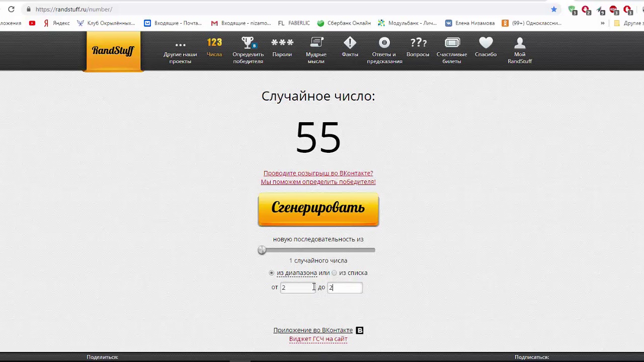Reload the page in browser
This screenshot has height=362, width=644.
[11, 9]
